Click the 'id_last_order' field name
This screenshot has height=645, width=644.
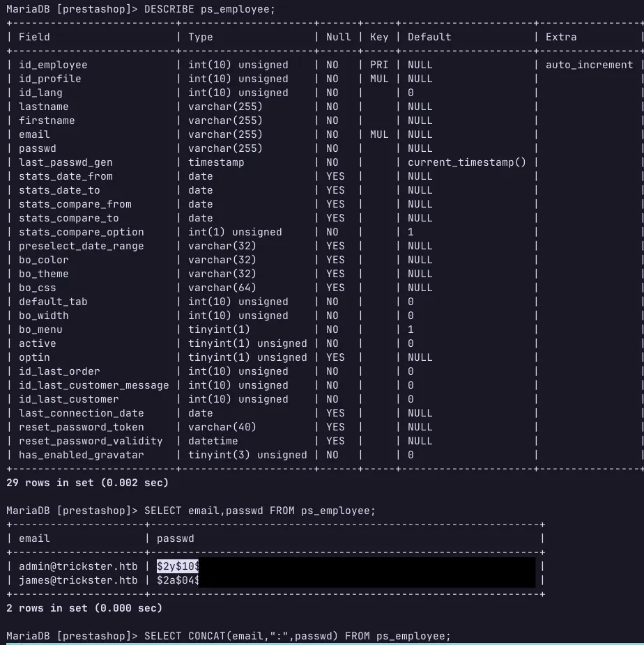59,371
